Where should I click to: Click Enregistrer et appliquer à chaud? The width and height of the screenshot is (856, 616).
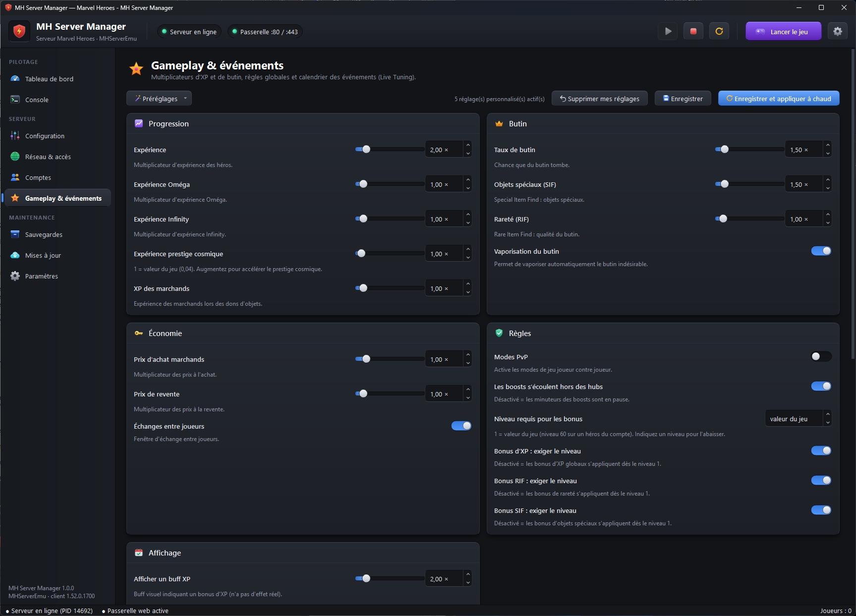779,98
